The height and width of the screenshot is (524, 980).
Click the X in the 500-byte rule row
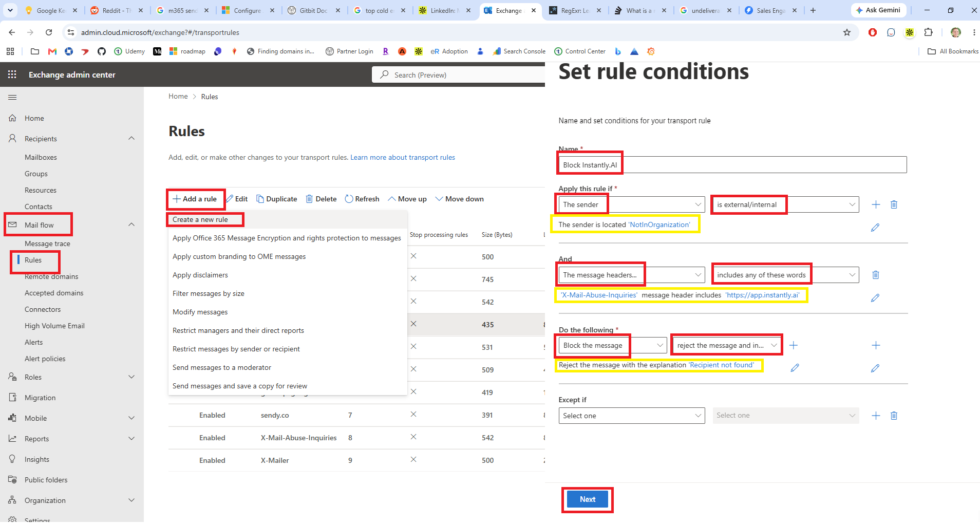413,256
